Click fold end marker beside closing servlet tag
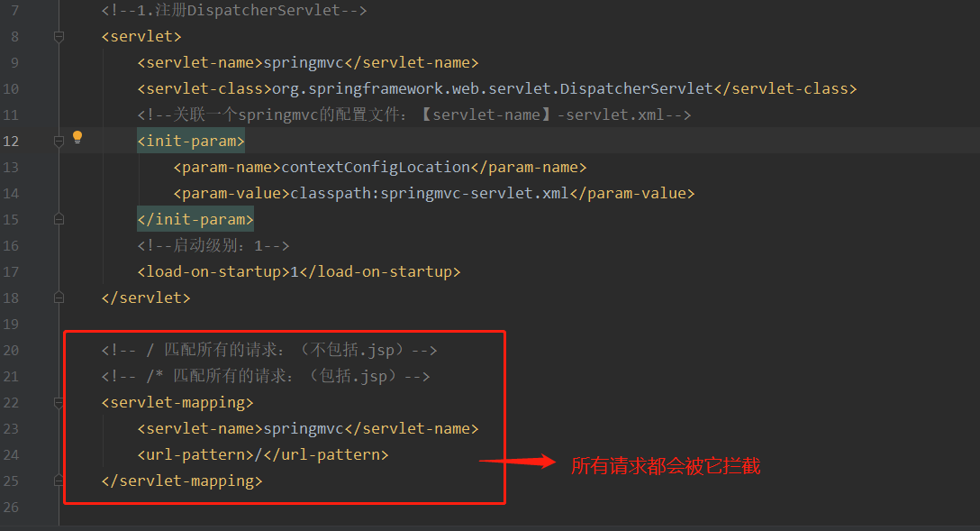The height and width of the screenshot is (531, 980). [59, 298]
